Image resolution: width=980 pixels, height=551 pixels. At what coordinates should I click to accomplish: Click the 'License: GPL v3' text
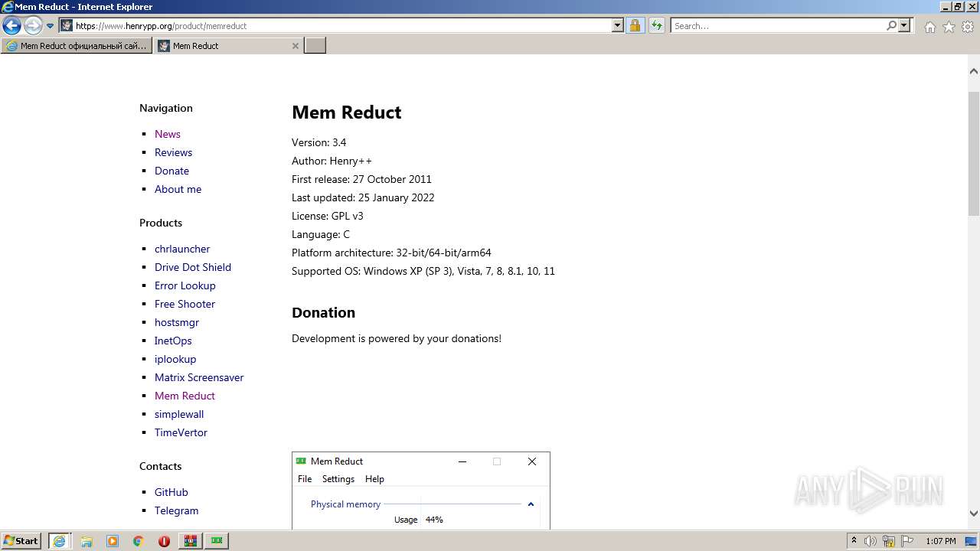(x=328, y=216)
